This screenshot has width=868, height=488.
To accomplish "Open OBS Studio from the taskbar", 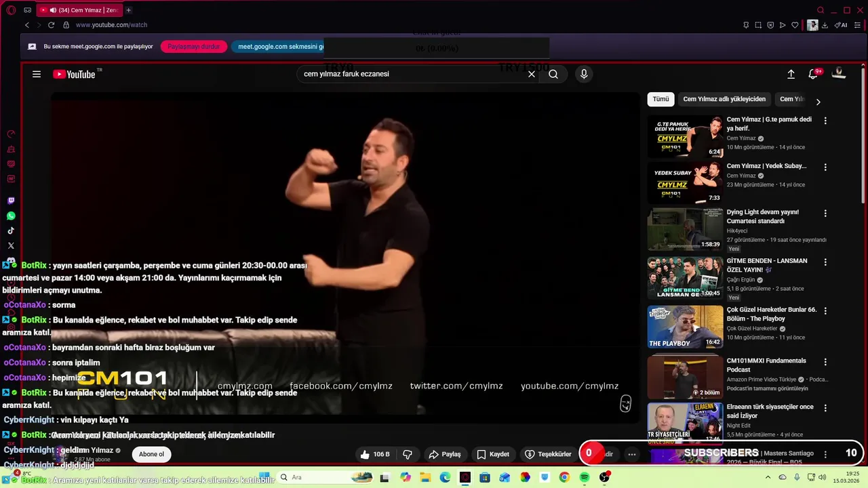I will (x=604, y=477).
